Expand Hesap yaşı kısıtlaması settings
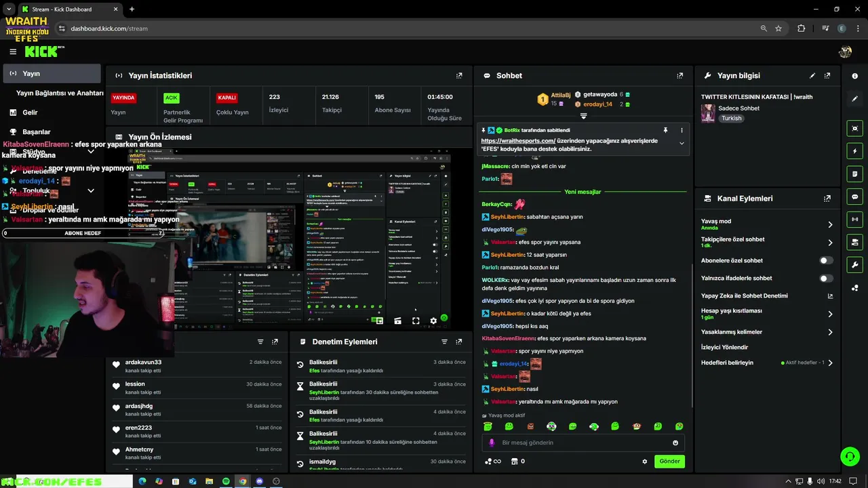 830,314
